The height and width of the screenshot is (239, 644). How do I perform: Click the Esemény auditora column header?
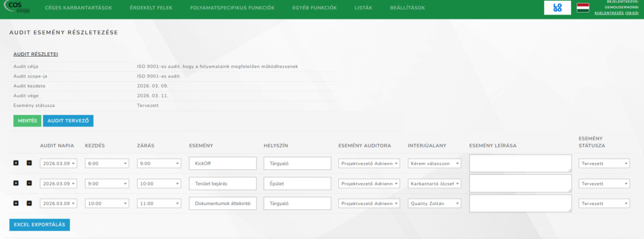click(365, 145)
